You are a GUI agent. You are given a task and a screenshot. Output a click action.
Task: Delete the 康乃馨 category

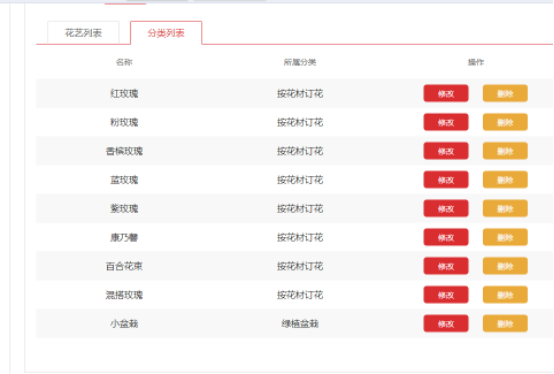coord(505,237)
